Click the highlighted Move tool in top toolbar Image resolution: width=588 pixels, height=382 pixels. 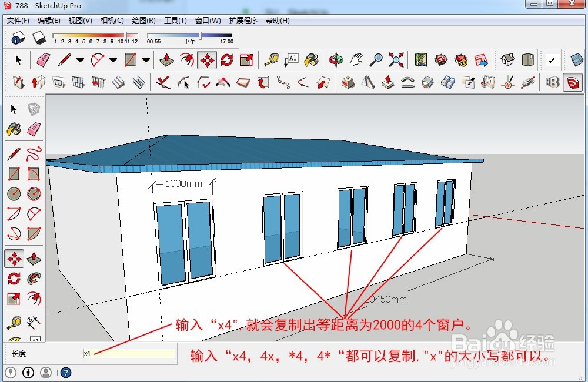[x=207, y=60]
